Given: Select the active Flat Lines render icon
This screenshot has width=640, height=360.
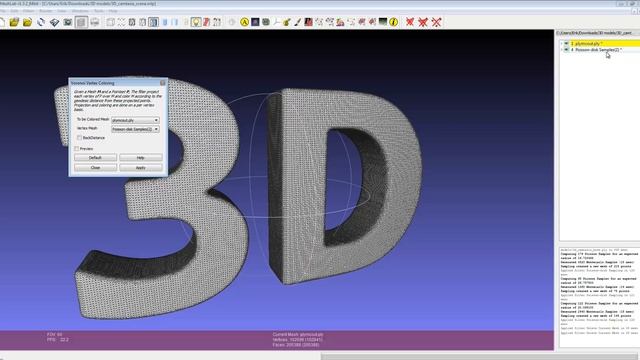Looking at the screenshot, I should pos(153,22).
